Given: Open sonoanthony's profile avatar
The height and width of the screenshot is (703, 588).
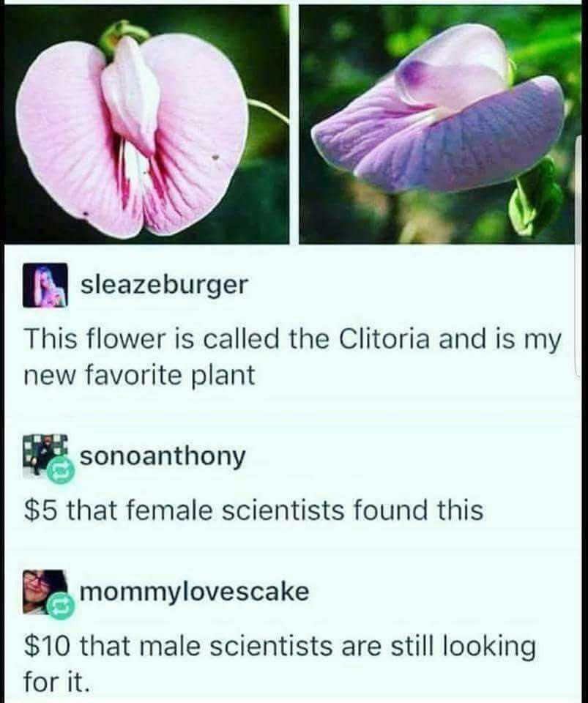Looking at the screenshot, I should click(x=45, y=457).
